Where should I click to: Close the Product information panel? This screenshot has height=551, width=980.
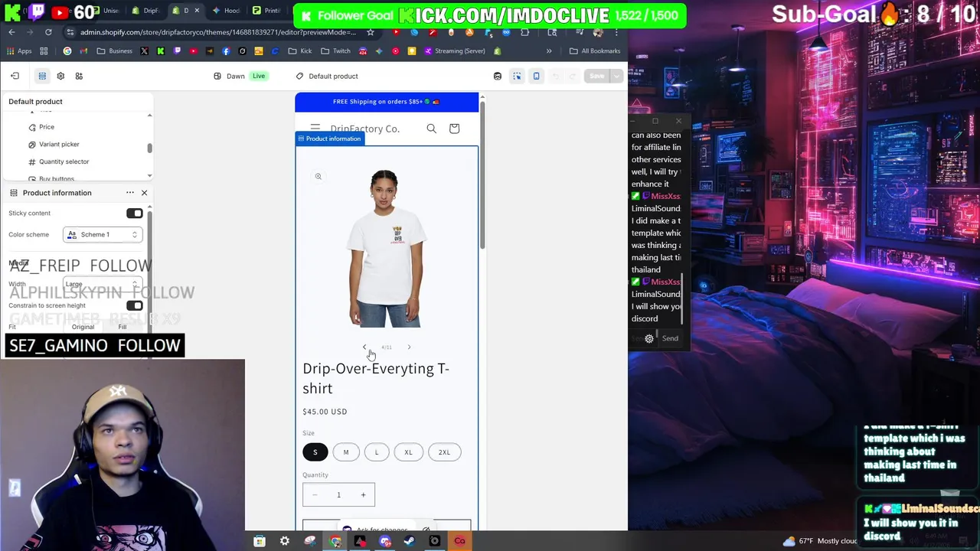pos(144,193)
